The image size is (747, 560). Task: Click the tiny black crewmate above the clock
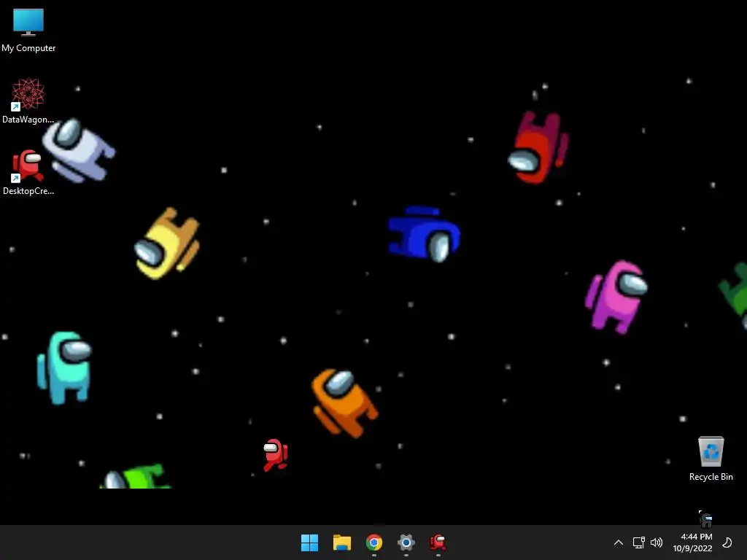(x=705, y=519)
